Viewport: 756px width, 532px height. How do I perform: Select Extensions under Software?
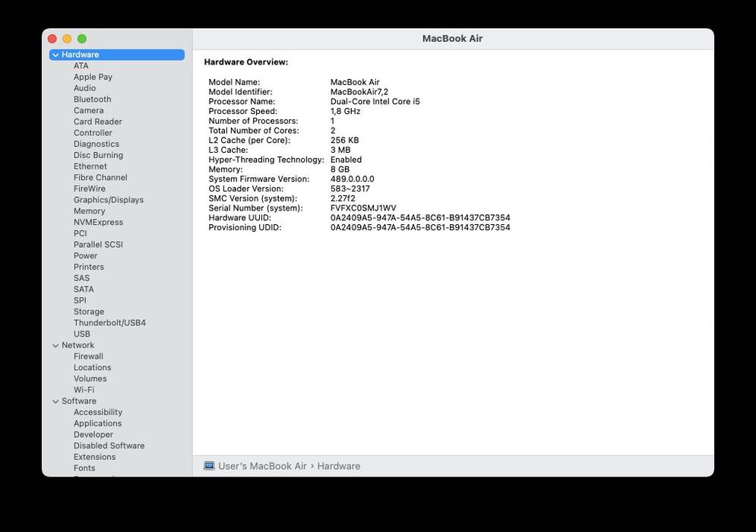pyautogui.click(x=94, y=457)
